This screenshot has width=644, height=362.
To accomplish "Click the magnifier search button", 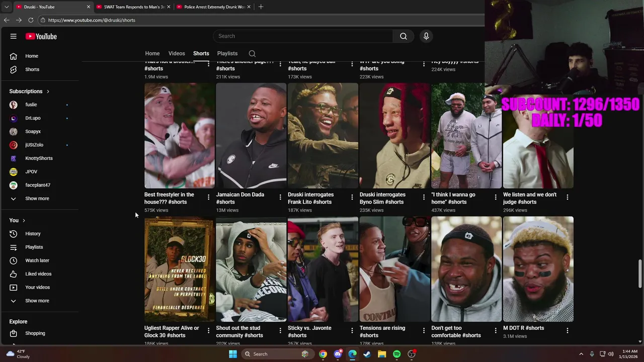I will tap(404, 36).
